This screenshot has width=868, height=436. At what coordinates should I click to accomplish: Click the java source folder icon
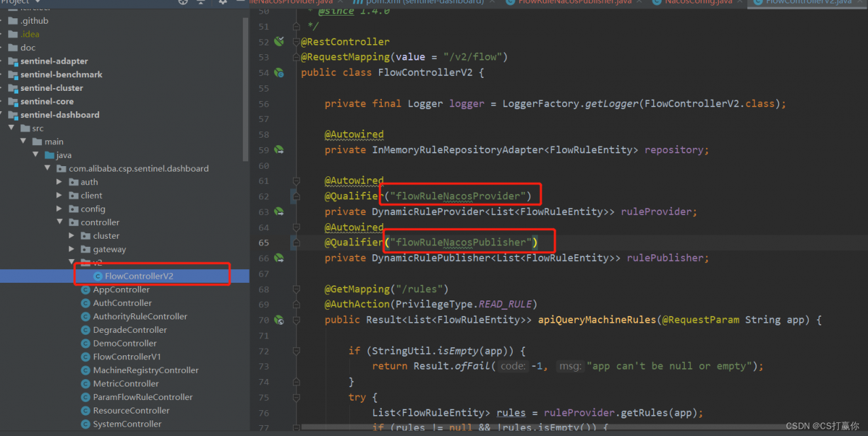(50, 155)
